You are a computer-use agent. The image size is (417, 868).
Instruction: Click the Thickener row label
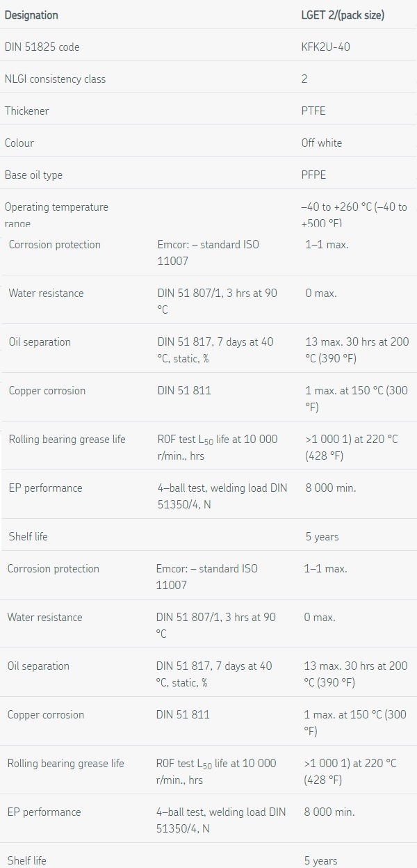(26, 111)
